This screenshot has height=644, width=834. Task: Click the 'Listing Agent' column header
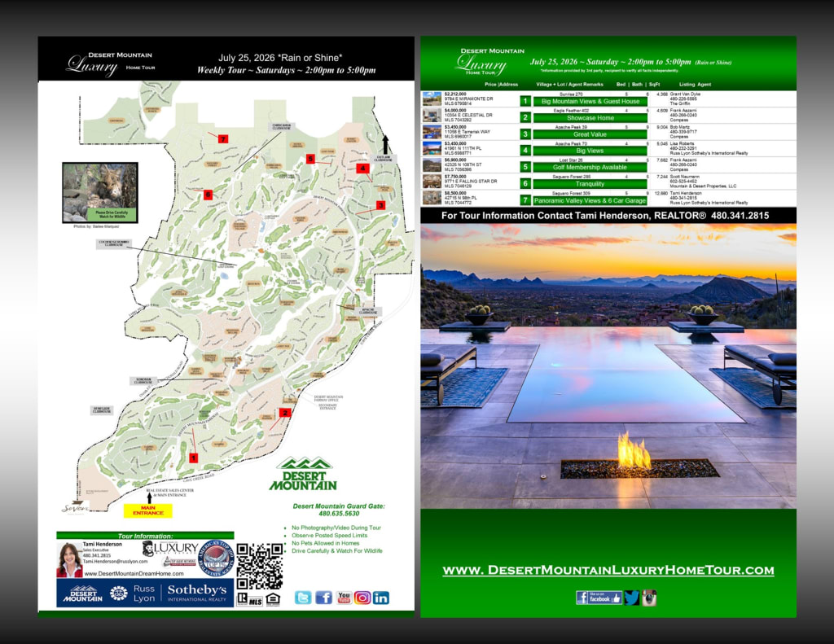coord(695,84)
